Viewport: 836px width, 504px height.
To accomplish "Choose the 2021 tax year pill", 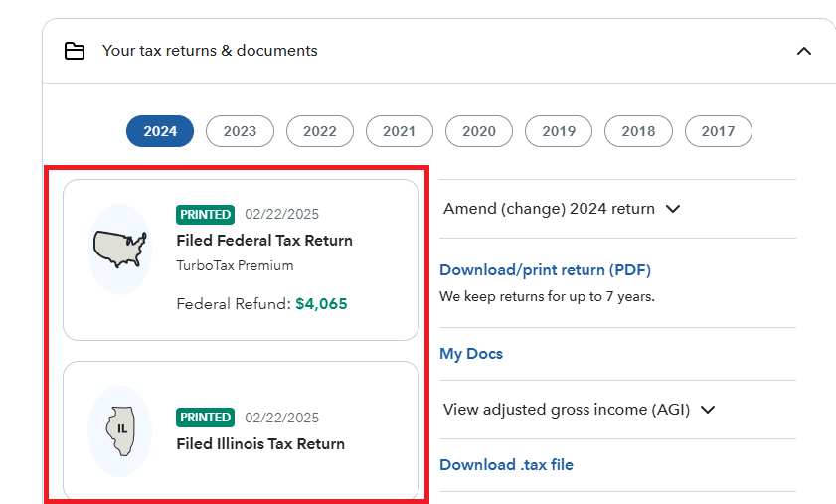I will click(x=399, y=131).
